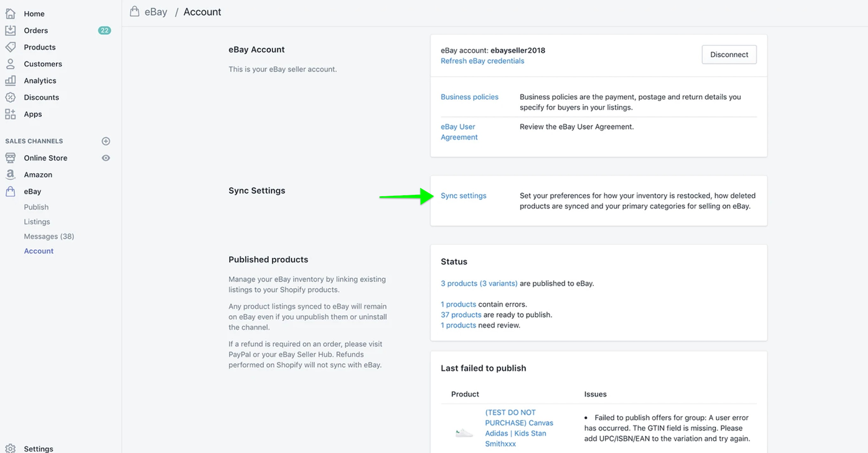The height and width of the screenshot is (453, 868).
Task: Open the Canvas Adidas product thumbnail
Action: 464,433
